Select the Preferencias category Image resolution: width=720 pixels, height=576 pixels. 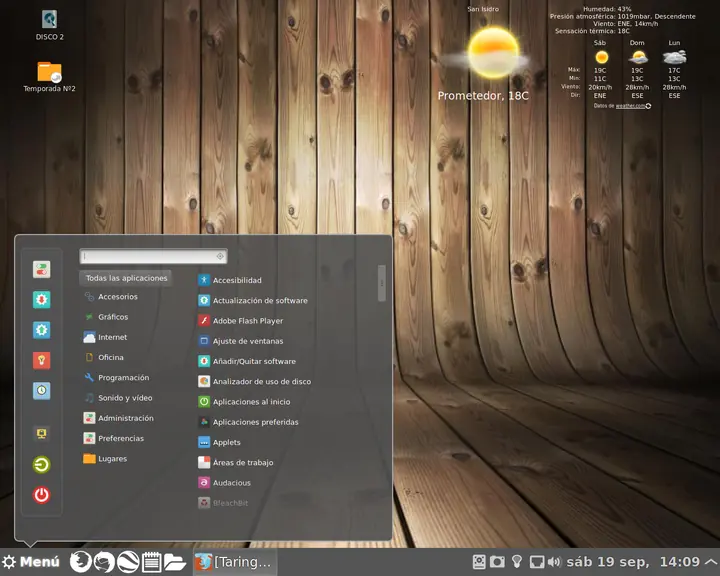(x=113, y=438)
